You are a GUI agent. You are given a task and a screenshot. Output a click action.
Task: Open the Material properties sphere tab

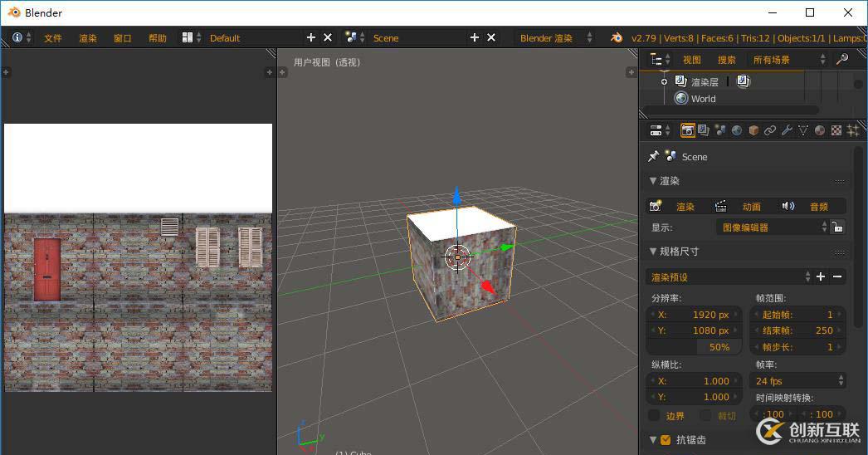tap(820, 130)
